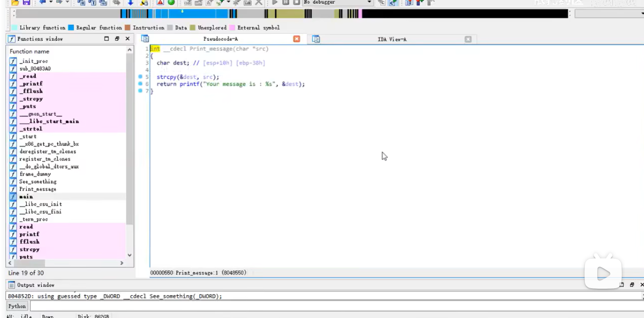Click the Regular function blue legend swatch
The height and width of the screenshot is (318, 644).
pyautogui.click(x=71, y=28)
